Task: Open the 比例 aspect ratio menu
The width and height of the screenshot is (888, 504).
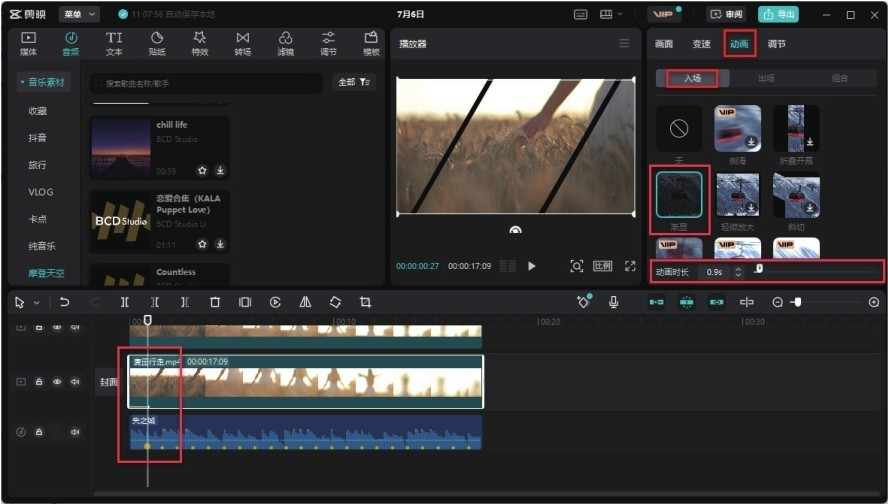Action: (x=603, y=266)
